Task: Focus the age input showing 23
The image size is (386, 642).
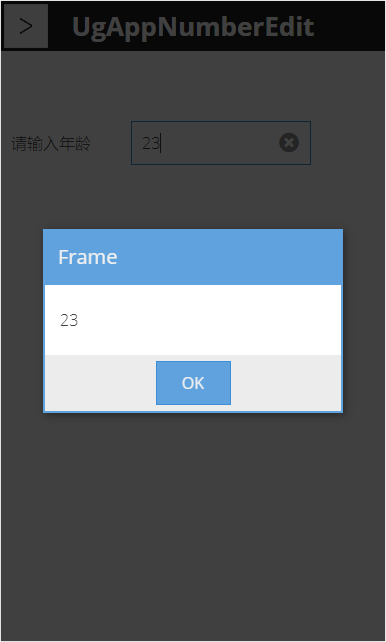Action: [221, 143]
